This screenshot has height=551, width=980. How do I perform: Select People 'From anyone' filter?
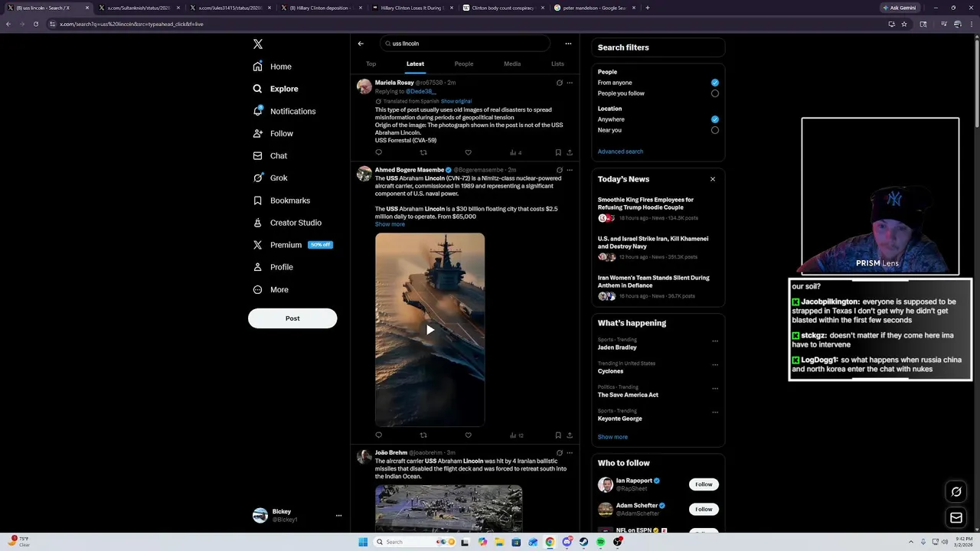point(715,83)
